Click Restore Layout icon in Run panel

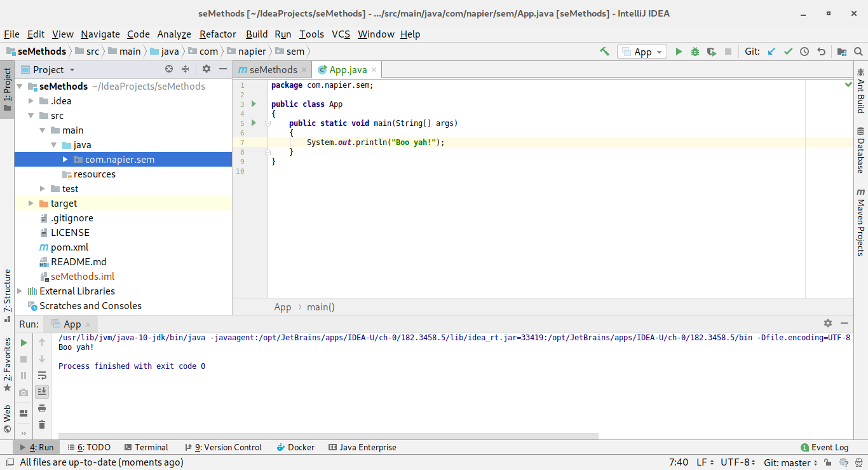(x=24, y=413)
